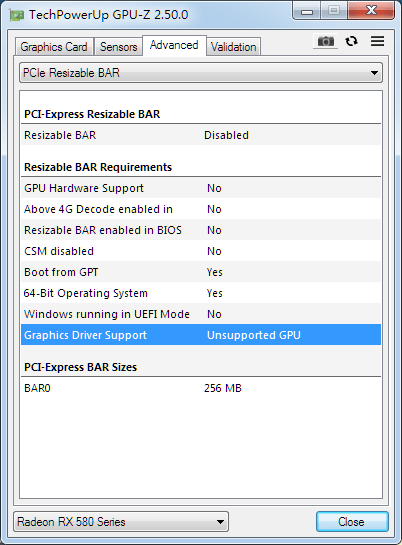The height and width of the screenshot is (545, 402).
Task: Click Resizable BAR enabled in BIOS row
Action: tap(201, 230)
